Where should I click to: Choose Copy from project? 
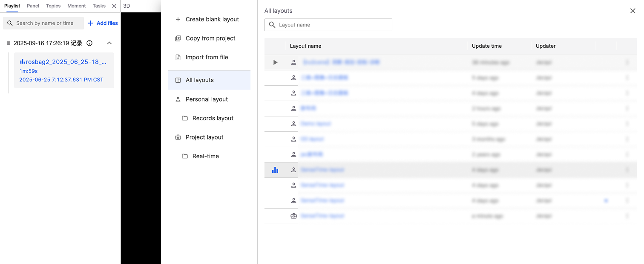pos(210,38)
